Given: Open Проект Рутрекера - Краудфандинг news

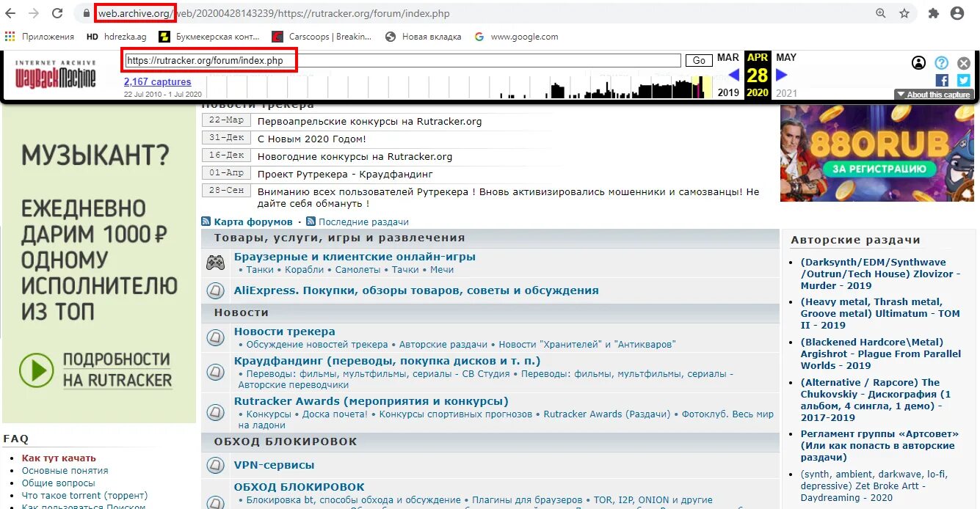Looking at the screenshot, I should (345, 175).
